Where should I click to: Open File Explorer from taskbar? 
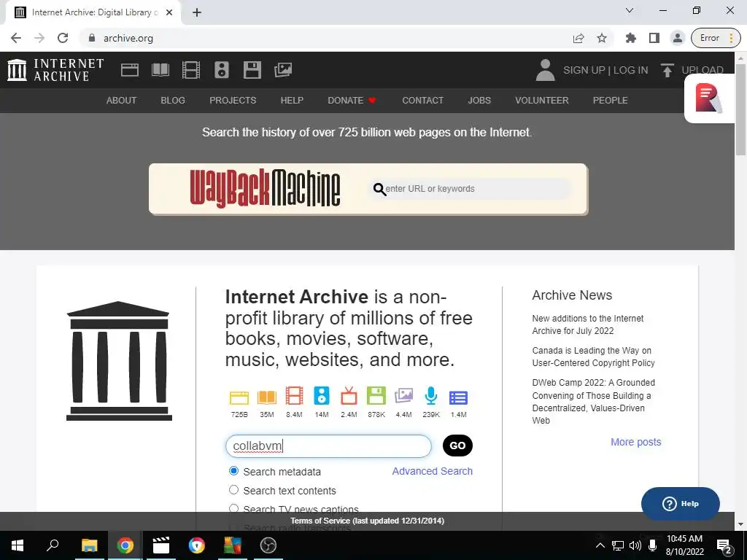click(89, 545)
